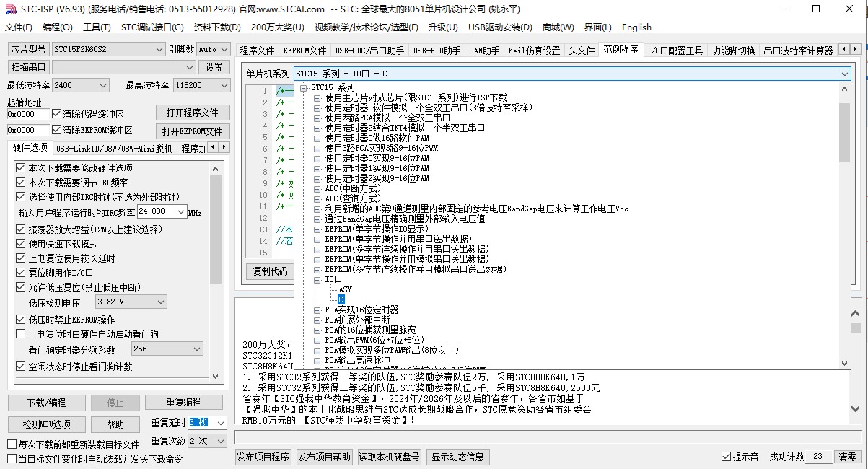Expand the PCA实现16位定时器 node

point(317,310)
